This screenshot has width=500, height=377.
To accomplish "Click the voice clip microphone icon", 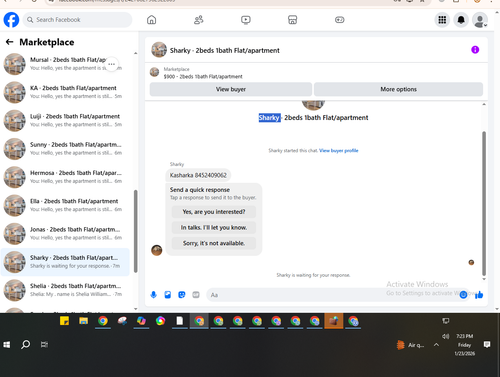I will [153, 295].
